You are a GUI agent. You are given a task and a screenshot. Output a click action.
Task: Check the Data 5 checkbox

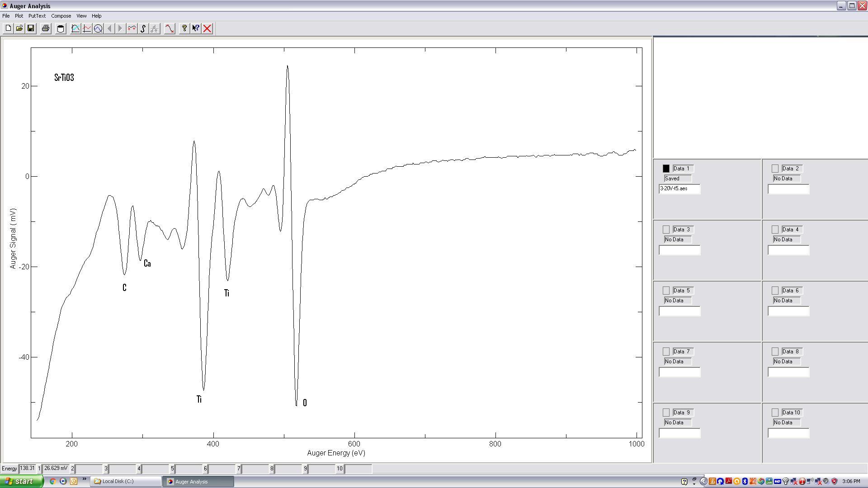click(x=666, y=291)
